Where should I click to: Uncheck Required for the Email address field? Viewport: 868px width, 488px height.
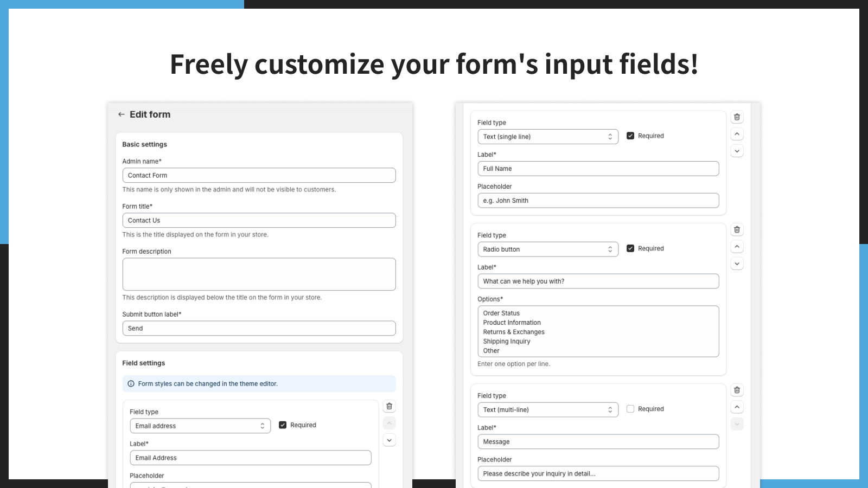click(x=283, y=425)
